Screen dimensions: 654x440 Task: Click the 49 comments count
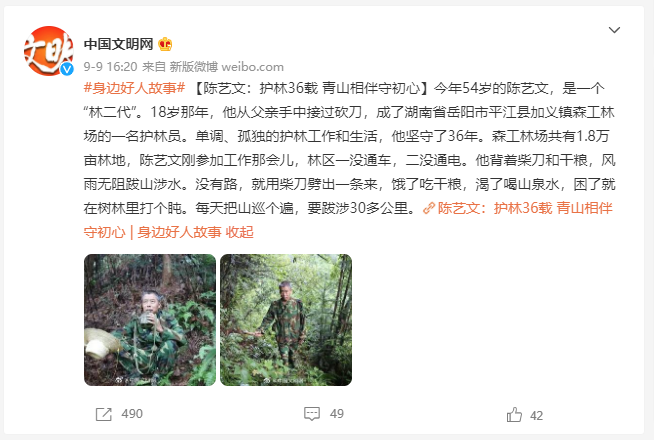point(337,414)
